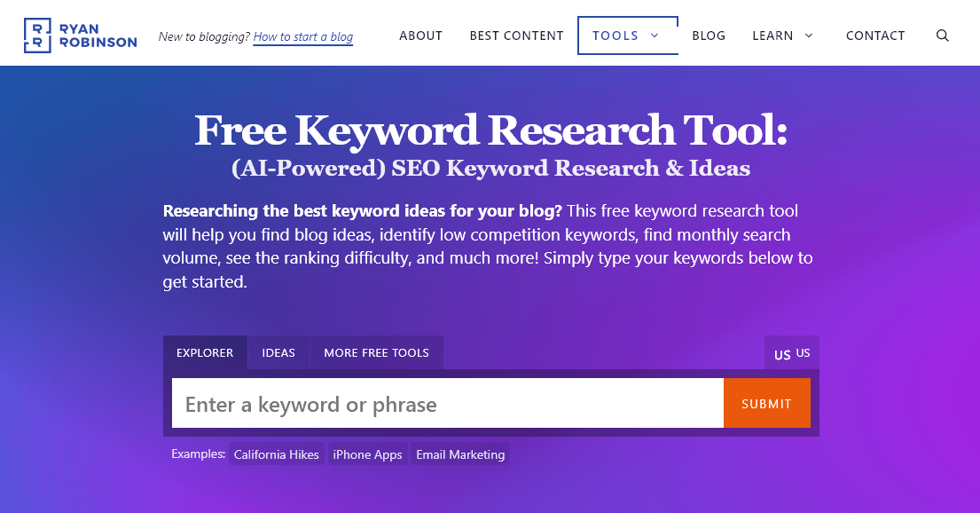Navigate to the BLOG menu item
The height and width of the screenshot is (513, 980).
click(709, 36)
